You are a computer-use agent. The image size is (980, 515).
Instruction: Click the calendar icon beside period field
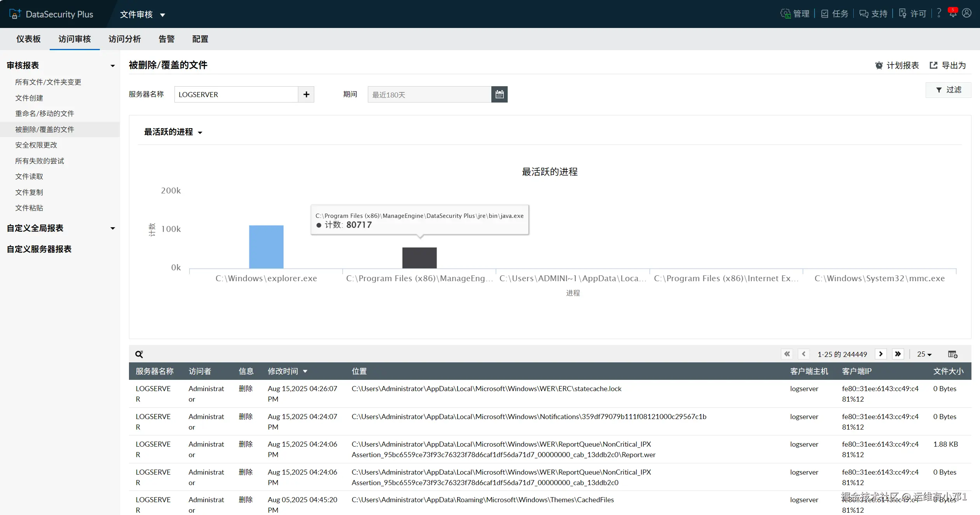[499, 94]
